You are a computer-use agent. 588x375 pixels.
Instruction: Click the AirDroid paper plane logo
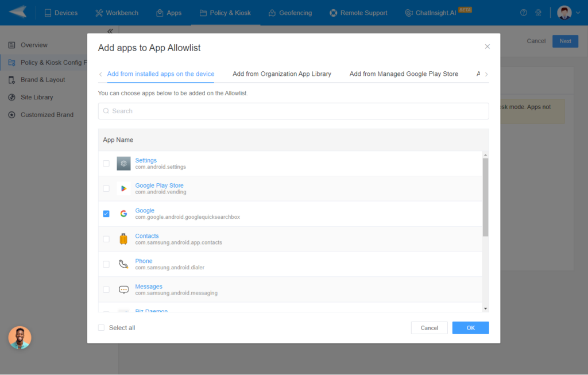pyautogui.click(x=18, y=12)
